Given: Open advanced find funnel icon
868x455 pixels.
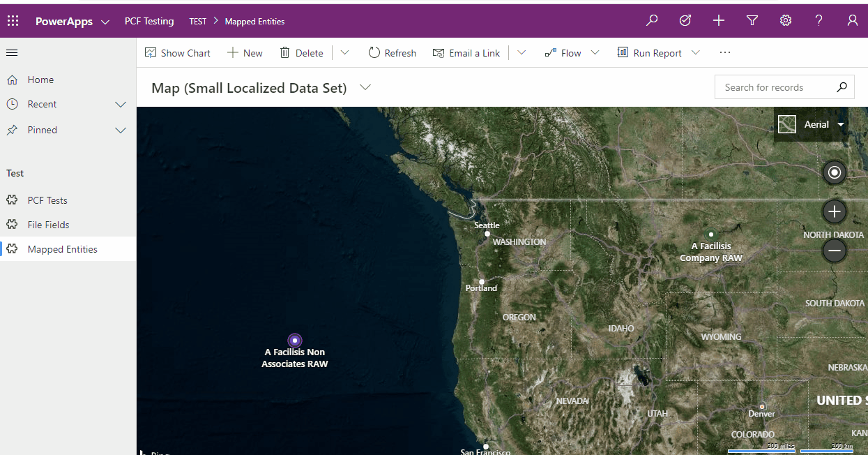Looking at the screenshot, I should pyautogui.click(x=752, y=21).
